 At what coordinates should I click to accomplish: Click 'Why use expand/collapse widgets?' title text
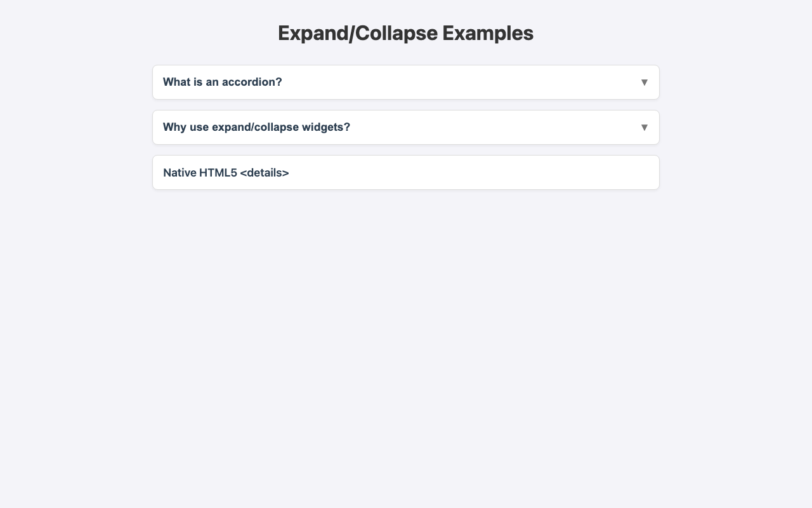click(x=256, y=128)
